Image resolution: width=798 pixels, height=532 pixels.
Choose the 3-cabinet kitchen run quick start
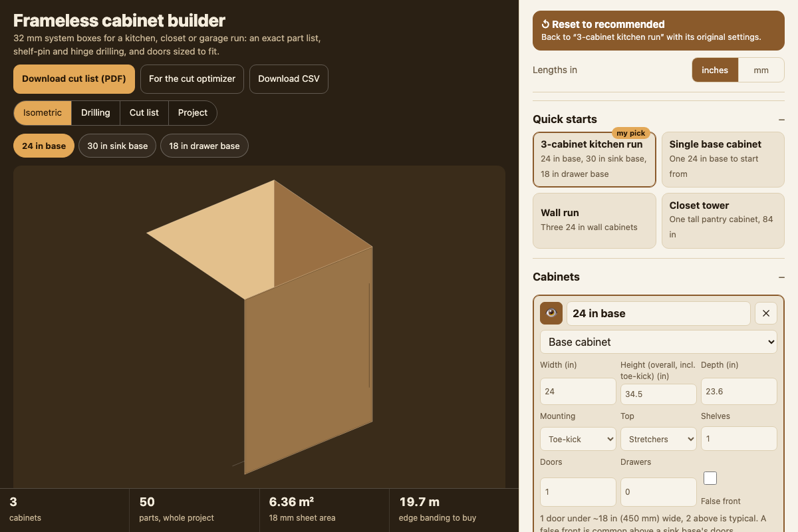point(595,160)
